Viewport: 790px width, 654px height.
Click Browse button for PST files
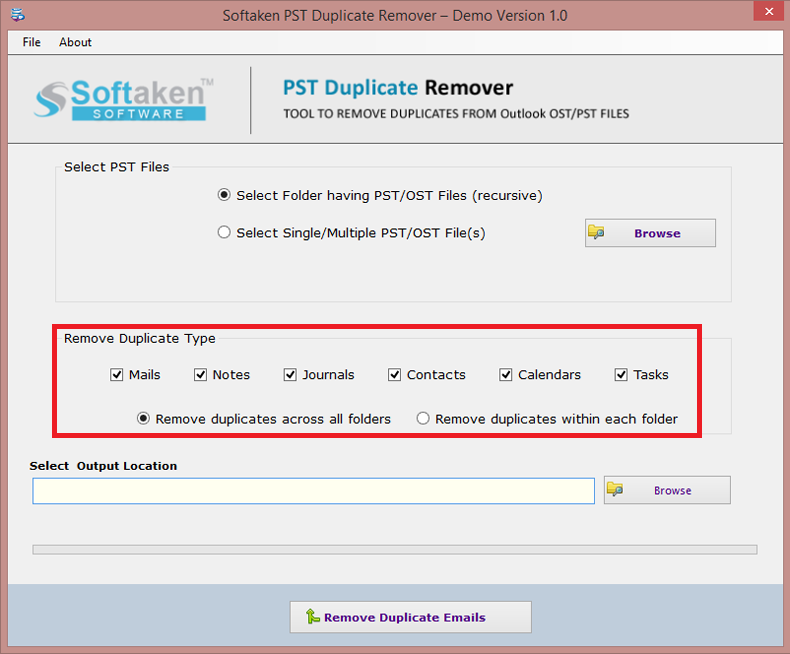pyautogui.click(x=650, y=233)
